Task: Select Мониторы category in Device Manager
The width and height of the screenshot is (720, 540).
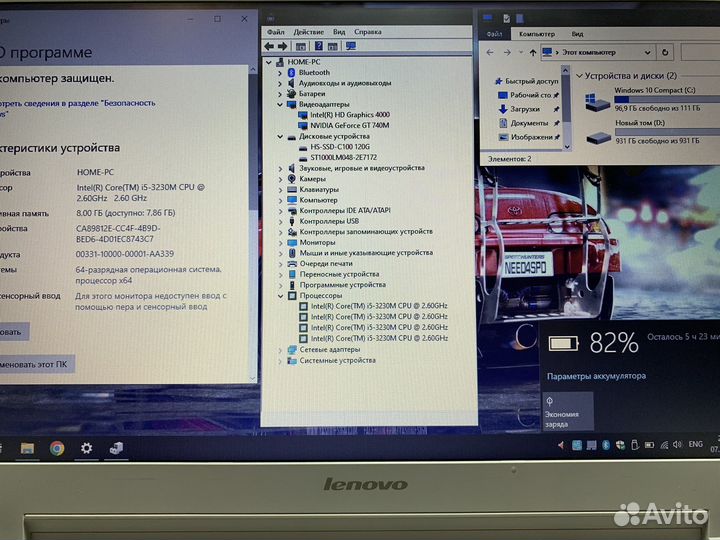Action: point(312,242)
